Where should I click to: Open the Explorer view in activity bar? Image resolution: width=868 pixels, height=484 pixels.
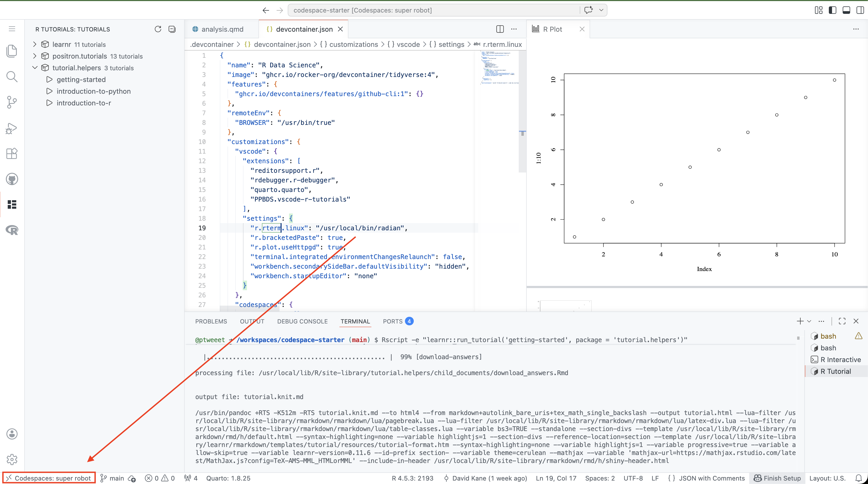coord(12,51)
